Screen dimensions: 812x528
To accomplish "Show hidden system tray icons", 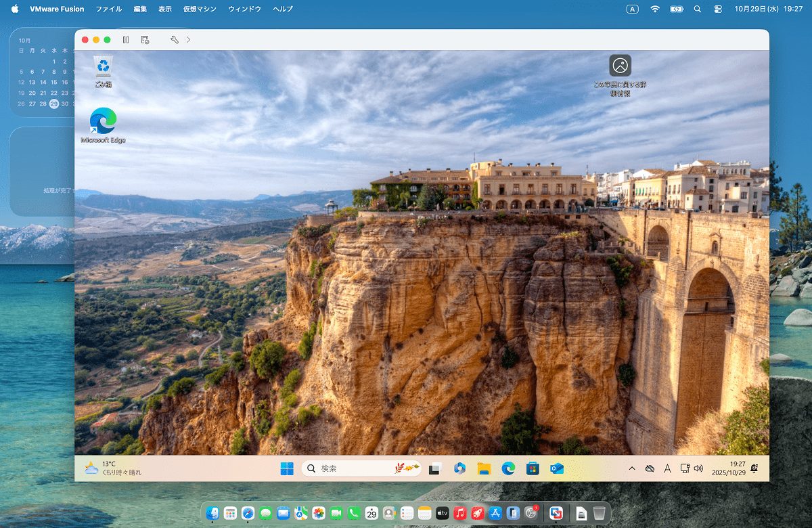I will click(x=632, y=468).
